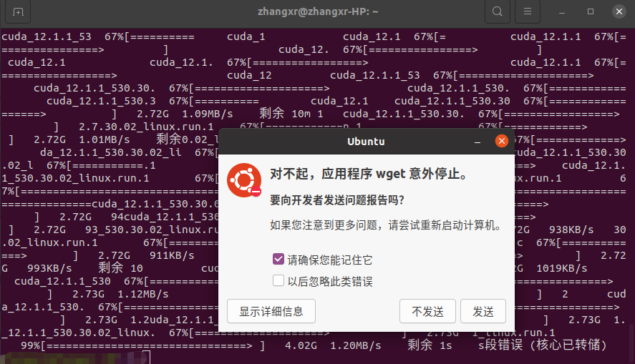Open a new terminal tab
635x364 pixels.
(x=18, y=12)
